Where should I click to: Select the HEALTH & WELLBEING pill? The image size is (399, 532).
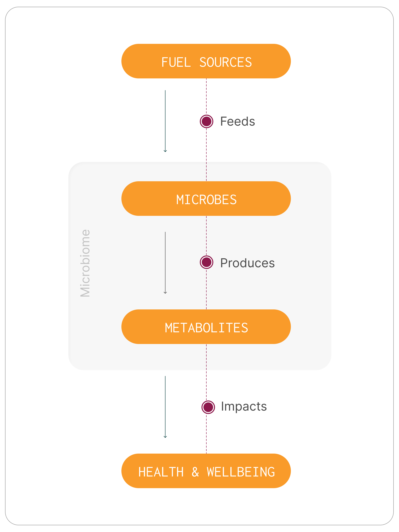pos(206,471)
